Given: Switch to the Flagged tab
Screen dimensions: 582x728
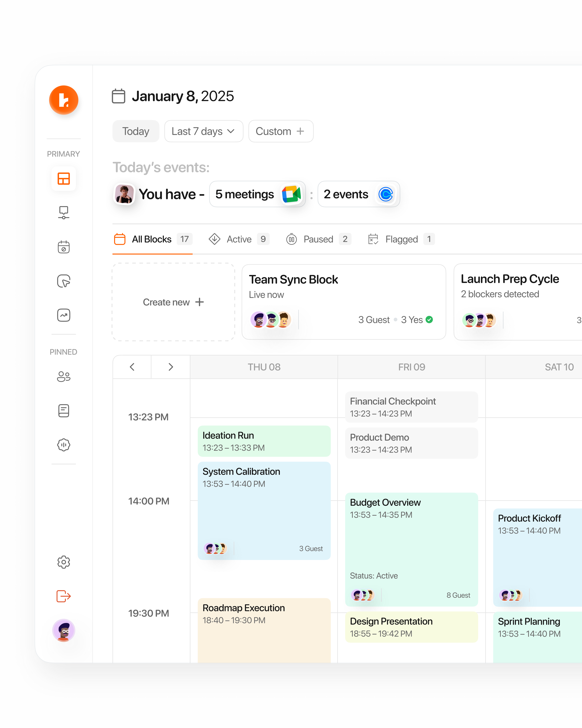Looking at the screenshot, I should 401,239.
